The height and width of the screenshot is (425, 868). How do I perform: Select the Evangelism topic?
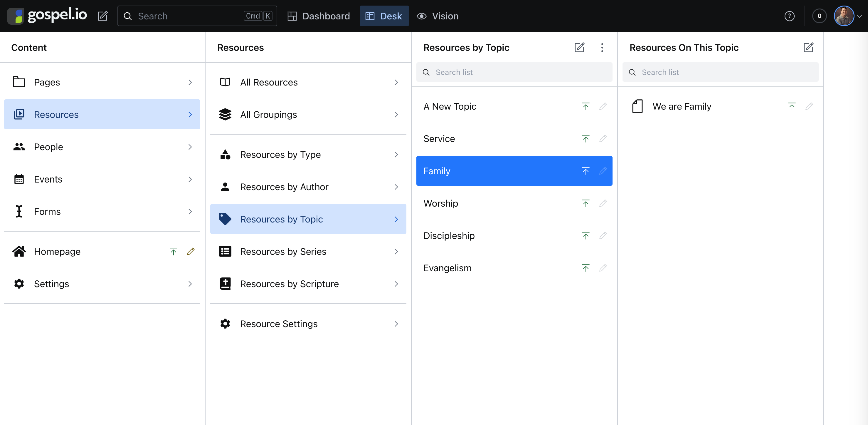[x=514, y=268]
